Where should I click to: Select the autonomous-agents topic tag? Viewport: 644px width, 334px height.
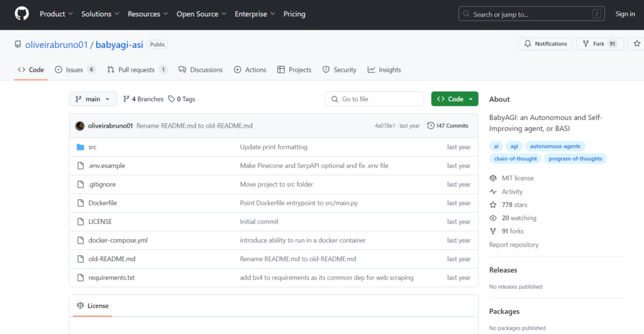[x=555, y=147]
